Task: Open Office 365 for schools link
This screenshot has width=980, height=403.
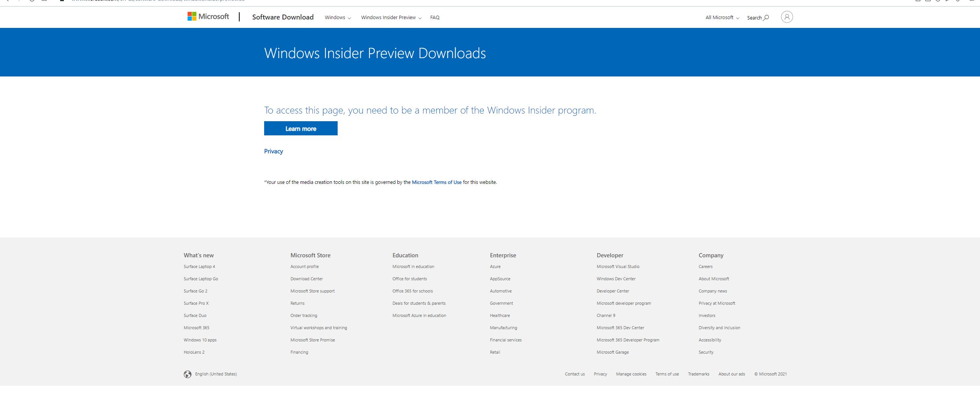Action: click(x=413, y=291)
